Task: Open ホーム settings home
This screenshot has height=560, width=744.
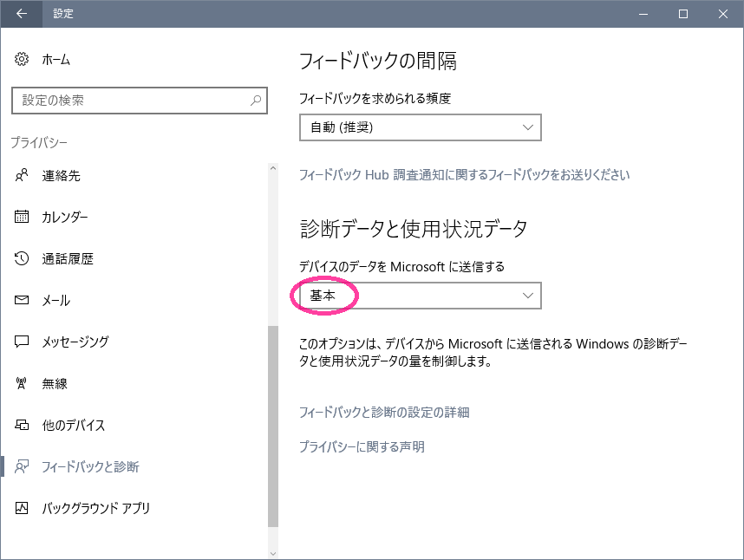Action: click(x=56, y=60)
